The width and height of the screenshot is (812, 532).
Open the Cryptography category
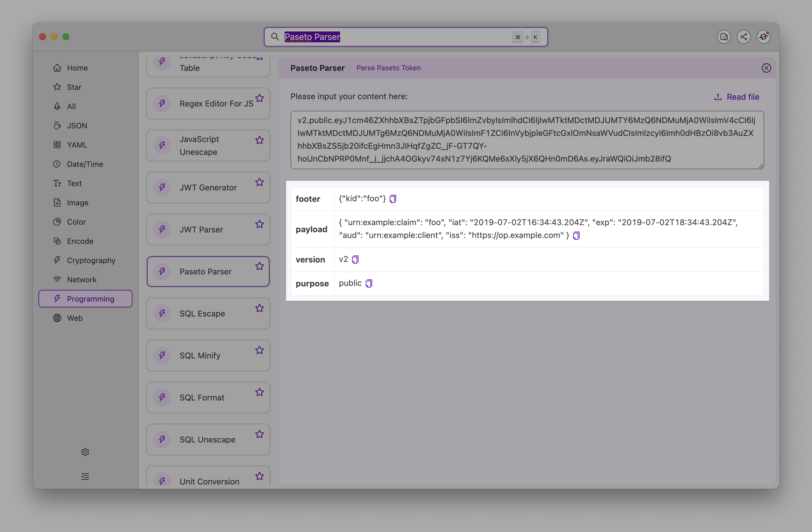click(85, 260)
